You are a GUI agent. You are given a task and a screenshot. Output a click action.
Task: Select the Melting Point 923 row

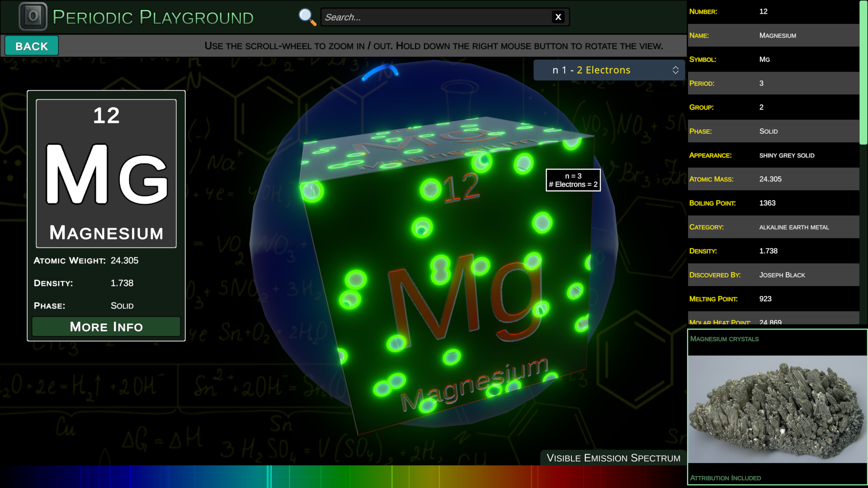tap(774, 299)
